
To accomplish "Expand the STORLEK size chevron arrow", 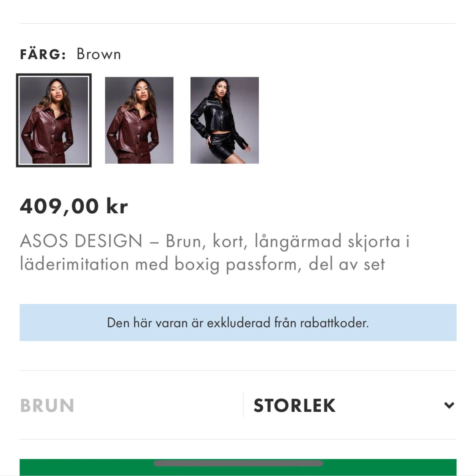I will pos(449,405).
